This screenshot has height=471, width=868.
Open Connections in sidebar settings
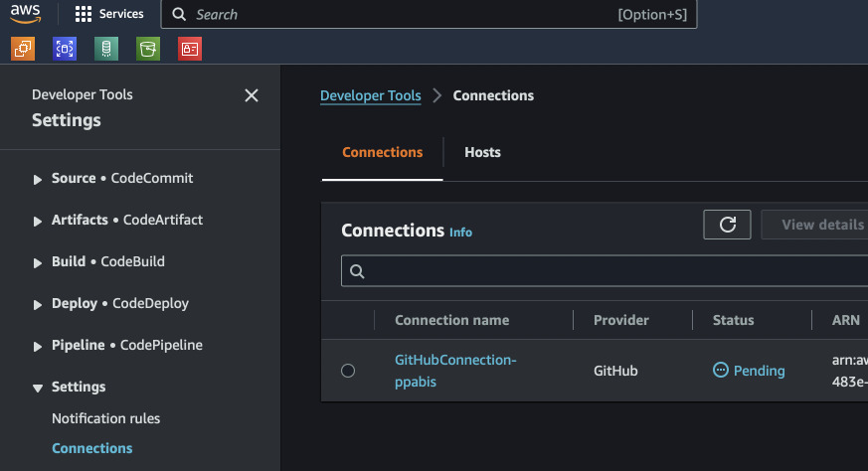coord(91,448)
